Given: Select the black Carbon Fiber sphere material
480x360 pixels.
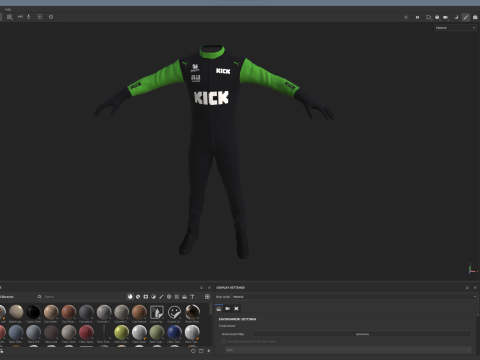Looking at the screenshot, I should (x=33, y=312).
